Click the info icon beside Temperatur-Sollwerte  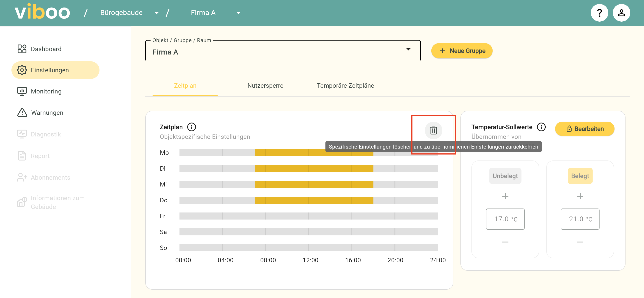tap(541, 127)
